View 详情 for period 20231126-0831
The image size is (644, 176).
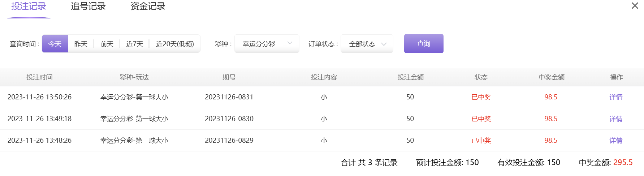click(x=616, y=97)
